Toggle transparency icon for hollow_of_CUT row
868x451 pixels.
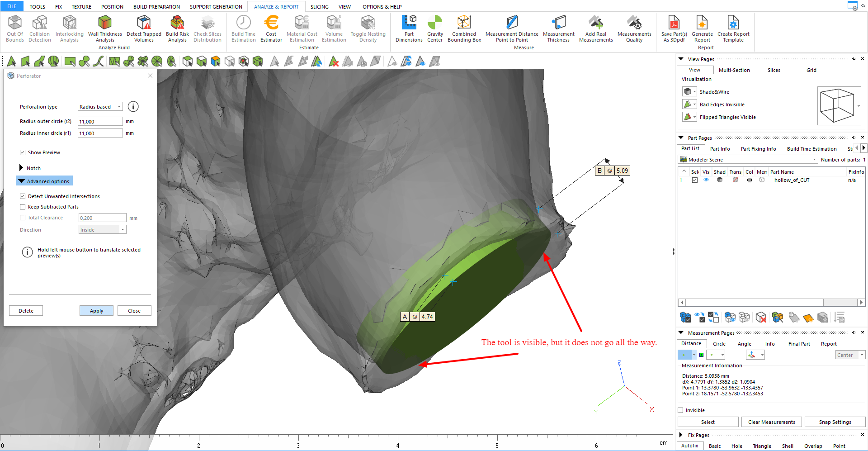736,180
